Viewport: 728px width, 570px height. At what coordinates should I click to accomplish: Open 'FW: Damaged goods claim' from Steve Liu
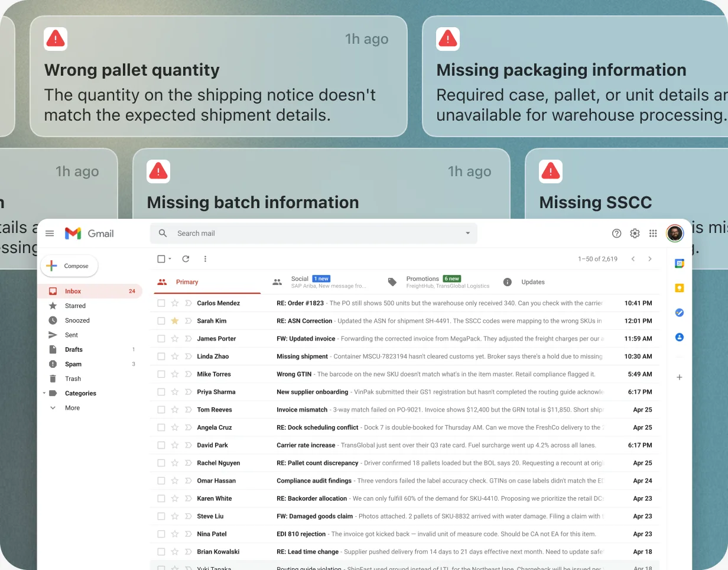coord(405,516)
